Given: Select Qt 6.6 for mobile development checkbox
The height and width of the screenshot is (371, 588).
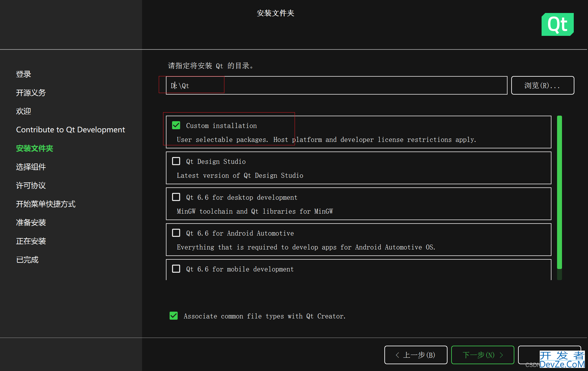Looking at the screenshot, I should pos(176,269).
